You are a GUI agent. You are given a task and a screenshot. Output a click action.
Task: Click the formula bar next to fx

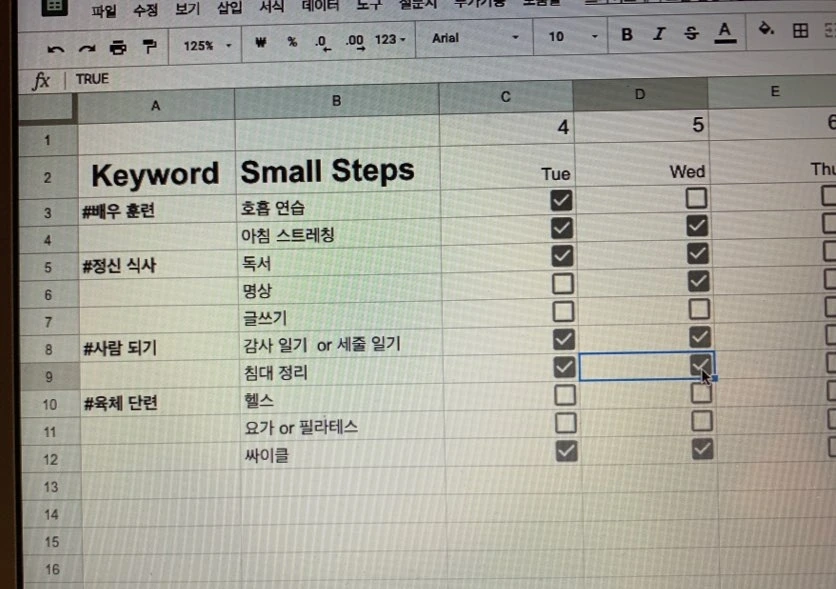point(200,78)
